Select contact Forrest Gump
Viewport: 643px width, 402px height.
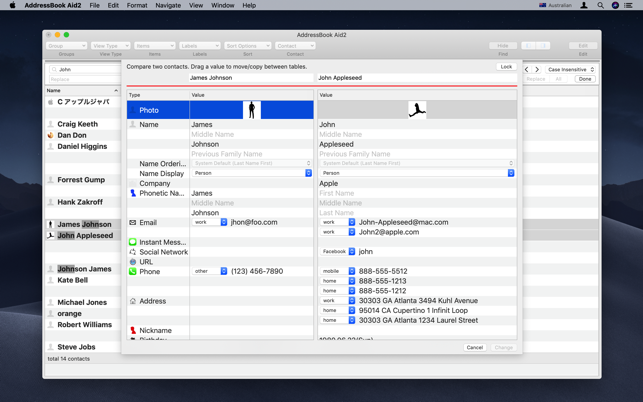pyautogui.click(x=81, y=180)
